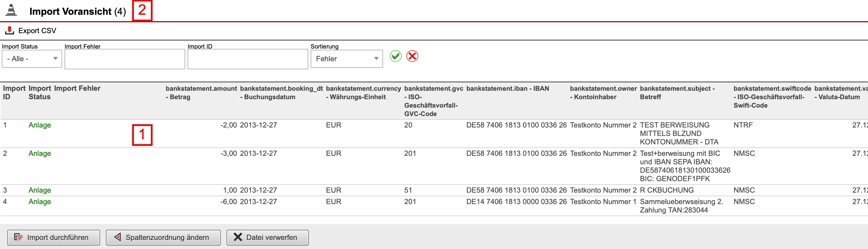
Task: Open the Import Status dropdown
Action: [32, 59]
